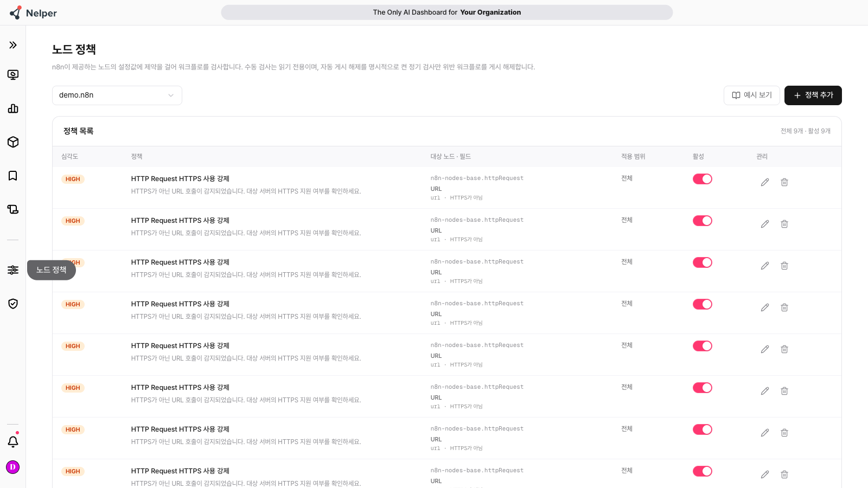
Task: Expand the sidebar with double chevron icon
Action: [x=13, y=45]
